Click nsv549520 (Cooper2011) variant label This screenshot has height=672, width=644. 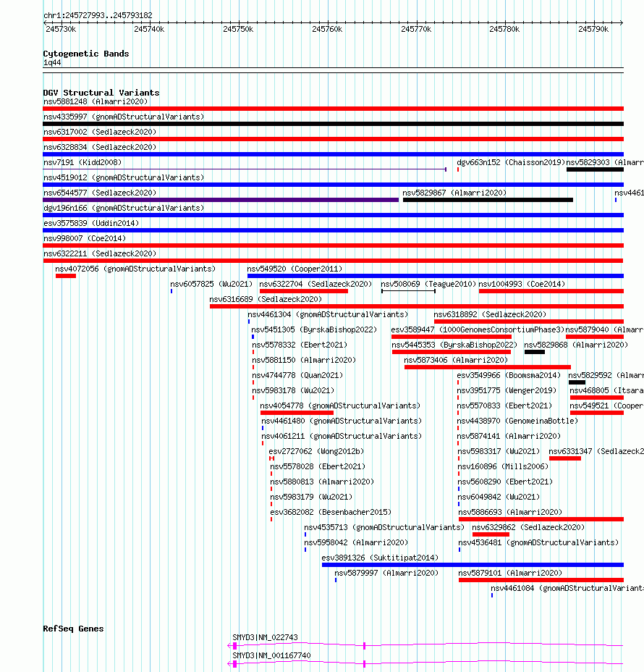click(x=295, y=269)
